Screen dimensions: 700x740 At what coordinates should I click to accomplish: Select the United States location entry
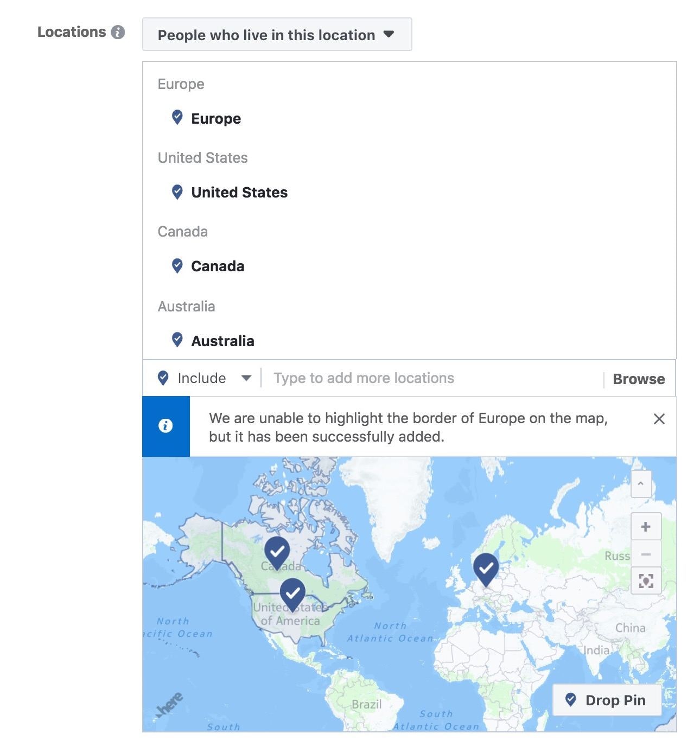pyautogui.click(x=239, y=193)
